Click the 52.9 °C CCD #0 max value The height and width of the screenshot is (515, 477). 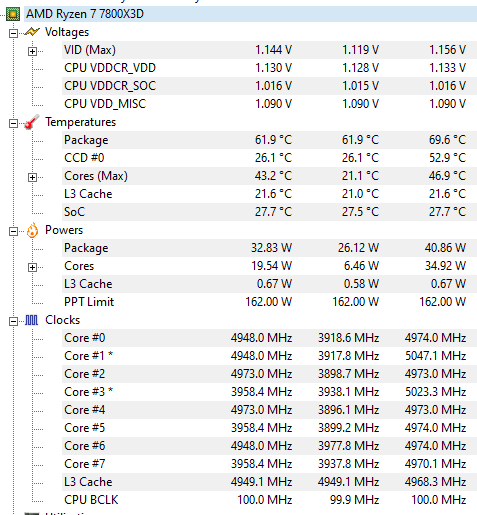[x=447, y=158]
